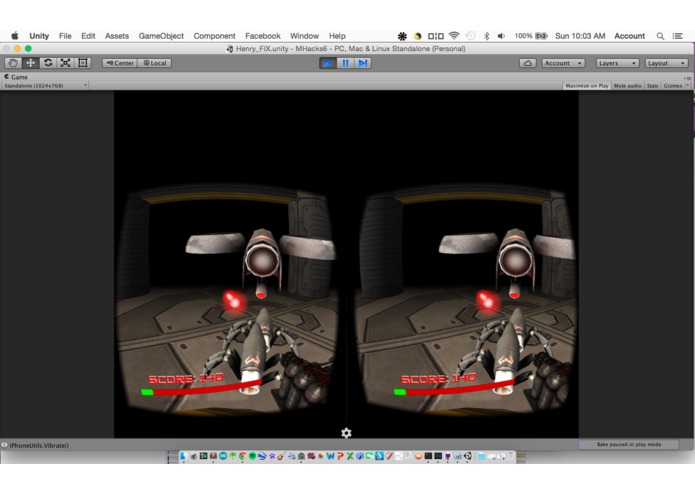Open the Standalone (1024x768) aspect dropdown
The height and width of the screenshot is (494, 695).
[x=45, y=86]
